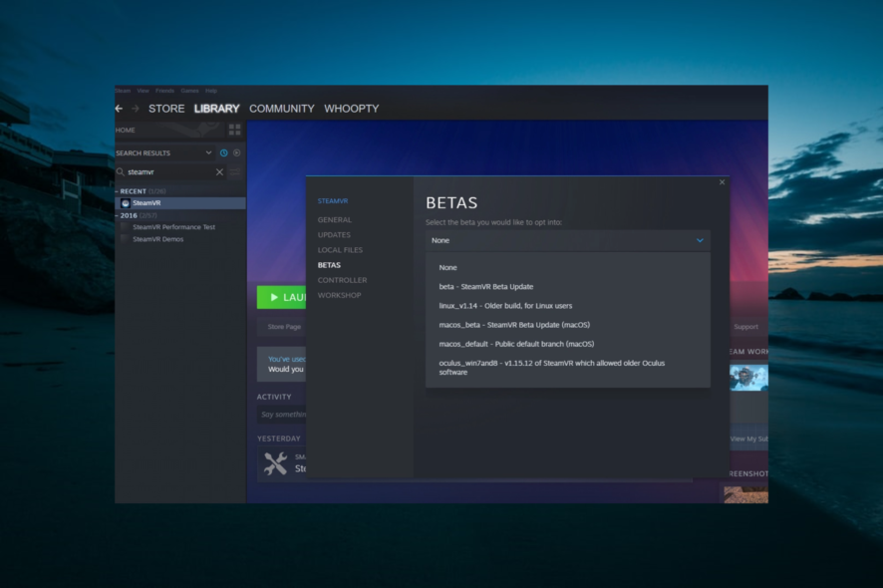Open the Store Page for SteamVR

(284, 326)
